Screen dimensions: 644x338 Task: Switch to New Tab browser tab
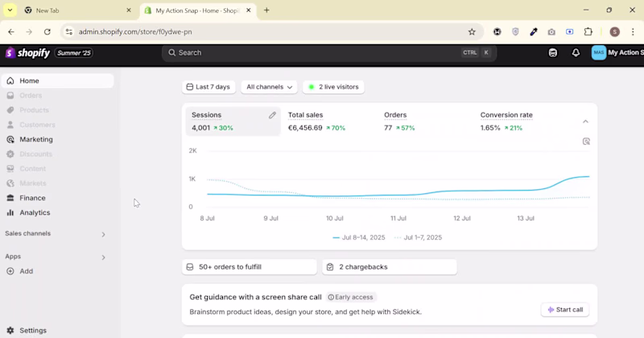click(78, 10)
